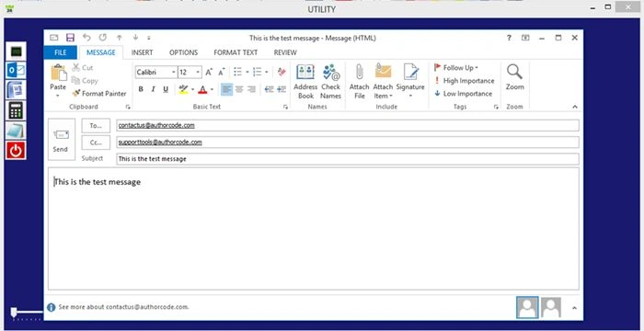Apply text highlight color
This screenshot has height=331, width=644.
[x=184, y=89]
